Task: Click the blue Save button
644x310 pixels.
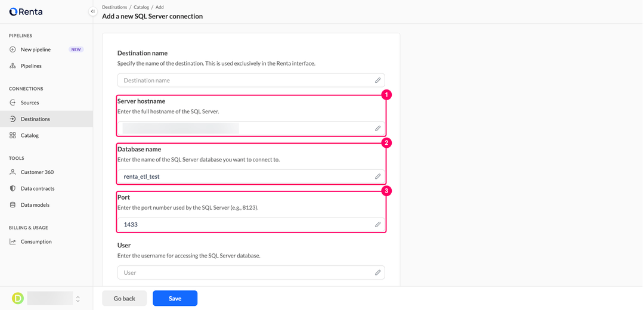Action: (x=175, y=299)
